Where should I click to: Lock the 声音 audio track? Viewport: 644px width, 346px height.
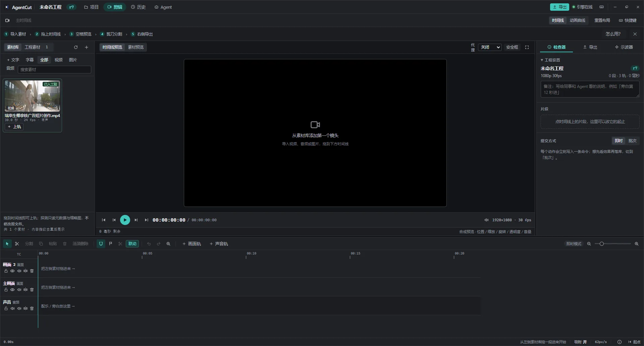[x=6, y=308]
